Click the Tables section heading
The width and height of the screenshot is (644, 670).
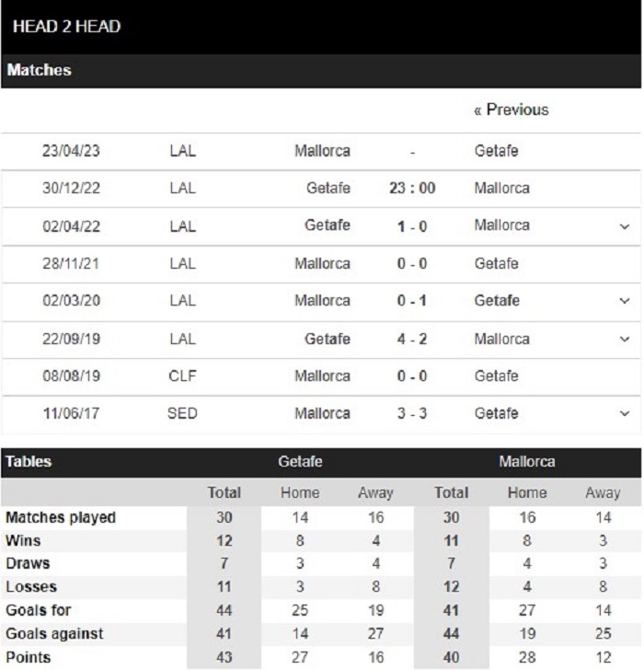tap(29, 461)
